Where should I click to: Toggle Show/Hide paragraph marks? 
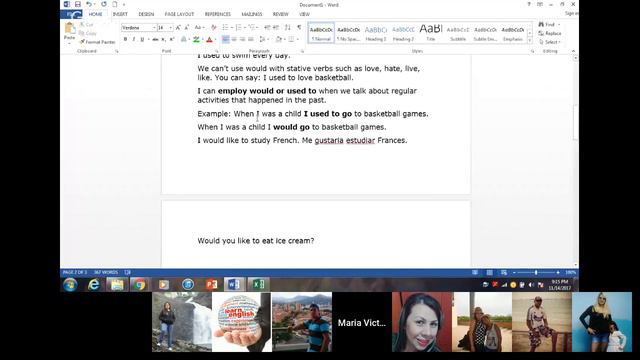[299, 27]
